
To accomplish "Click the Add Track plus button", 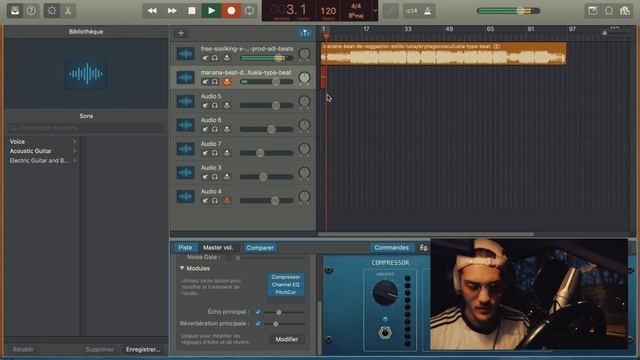I will pos(181,33).
